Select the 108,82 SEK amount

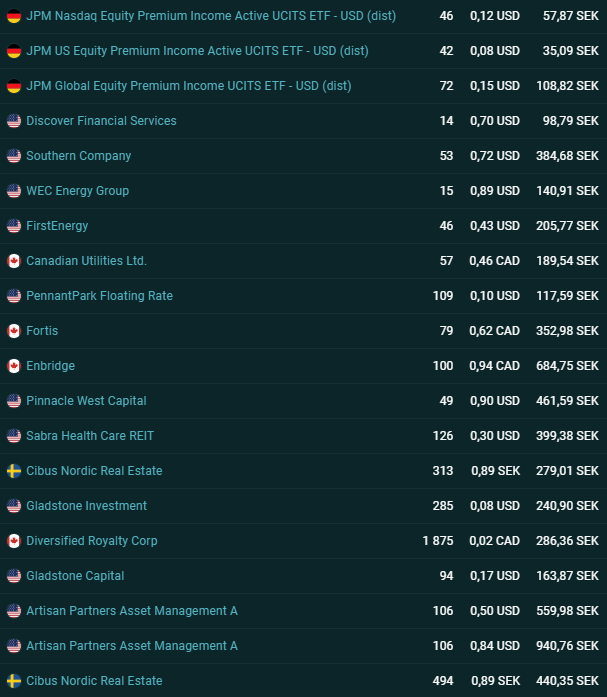(x=567, y=86)
